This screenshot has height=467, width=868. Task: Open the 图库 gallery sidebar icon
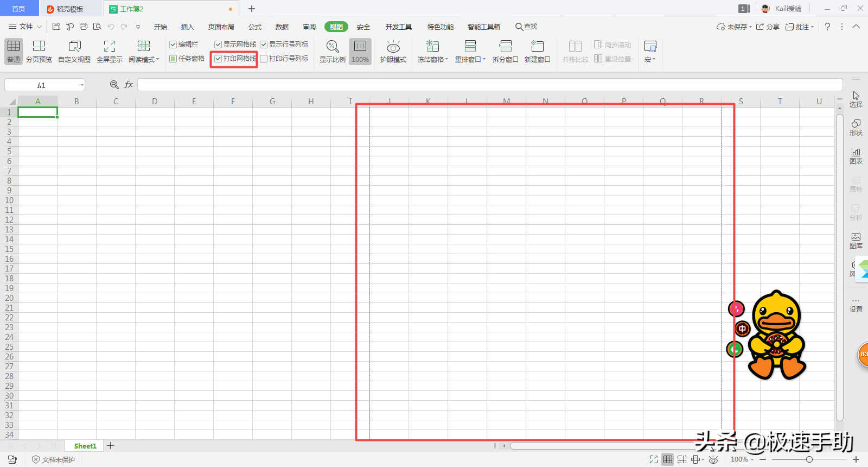856,241
